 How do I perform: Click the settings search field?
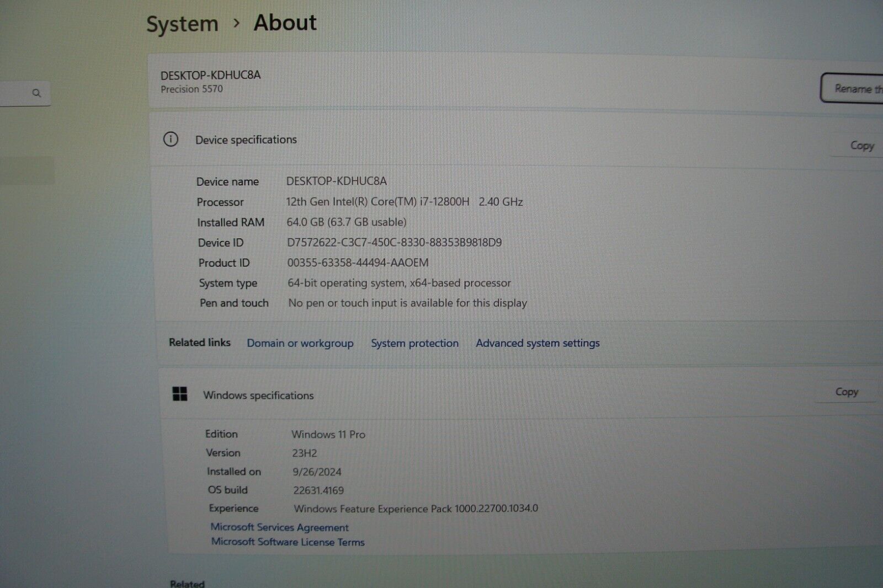click(x=25, y=93)
